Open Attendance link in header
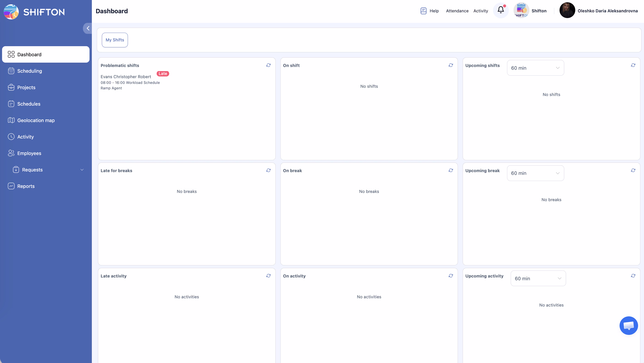This screenshot has width=644, height=363. (457, 11)
